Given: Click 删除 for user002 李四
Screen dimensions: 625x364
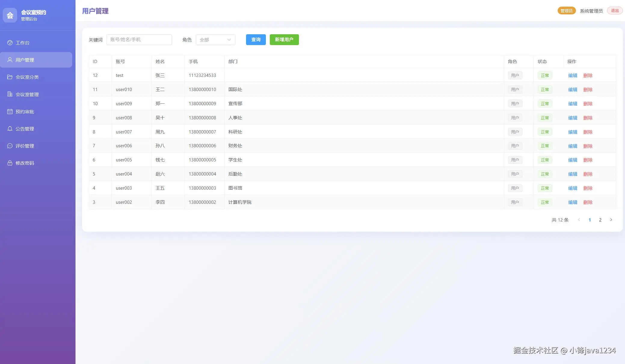Looking at the screenshot, I should 588,202.
